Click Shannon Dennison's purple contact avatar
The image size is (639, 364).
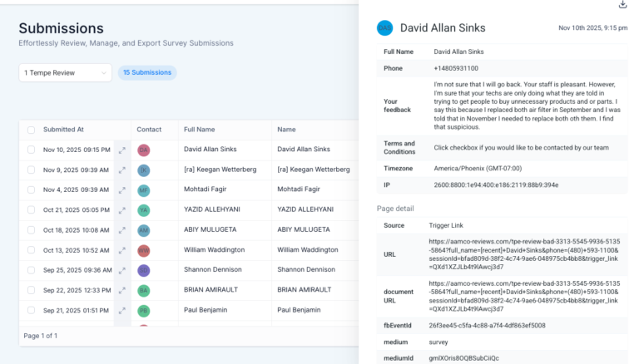[144, 270]
